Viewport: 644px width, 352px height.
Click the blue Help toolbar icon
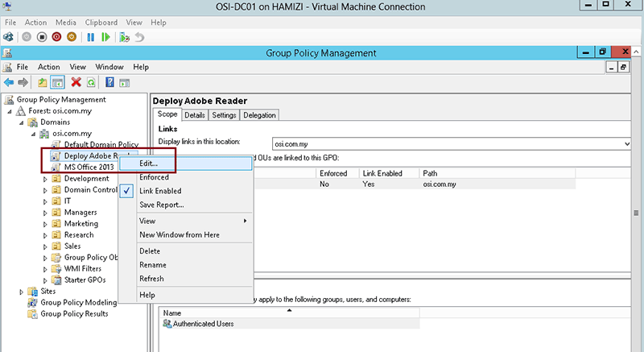point(109,82)
